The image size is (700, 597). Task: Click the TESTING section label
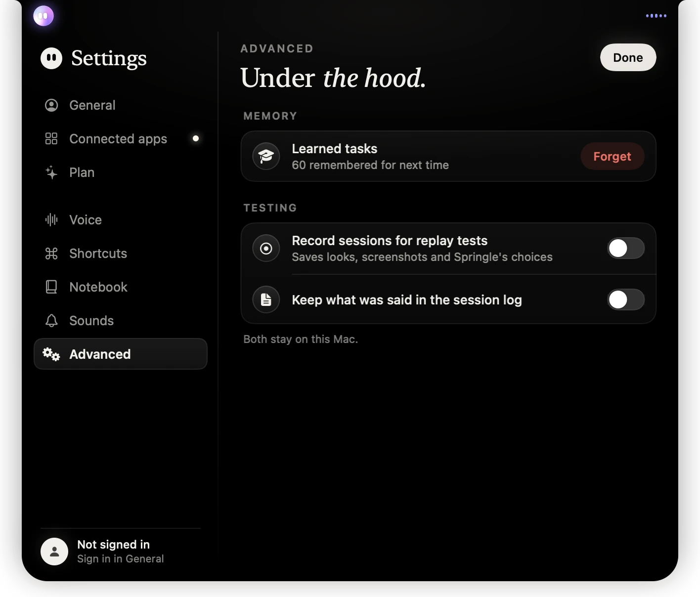(270, 208)
